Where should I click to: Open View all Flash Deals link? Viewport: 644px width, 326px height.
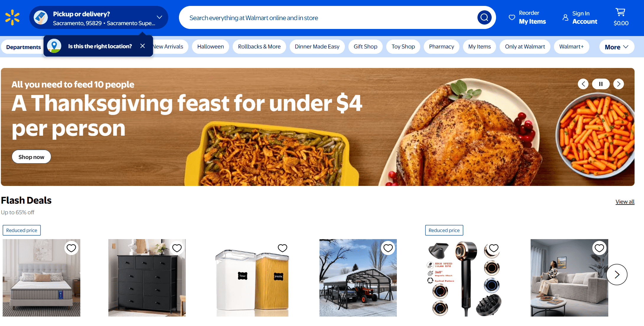625,202
